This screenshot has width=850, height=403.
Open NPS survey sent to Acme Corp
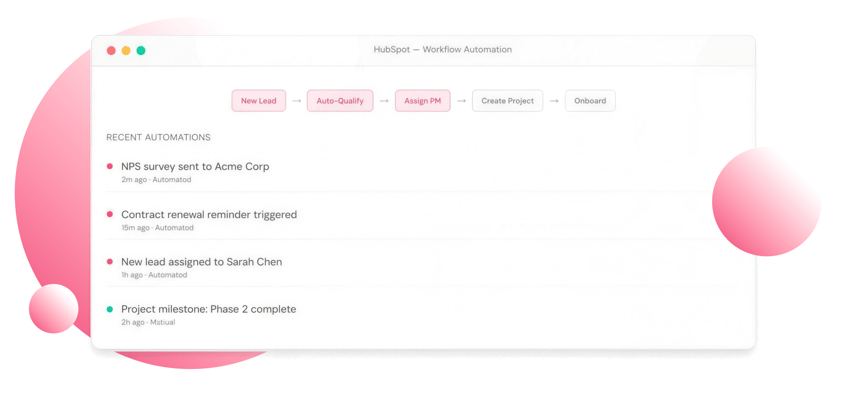click(195, 167)
